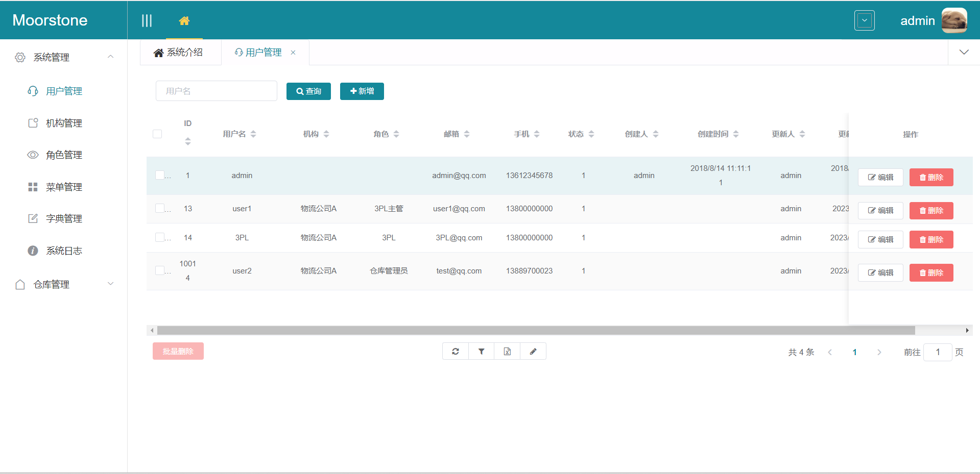Screen dimensions: 980x474
Task: Click the filter funnel icon below table
Action: pyautogui.click(x=482, y=351)
